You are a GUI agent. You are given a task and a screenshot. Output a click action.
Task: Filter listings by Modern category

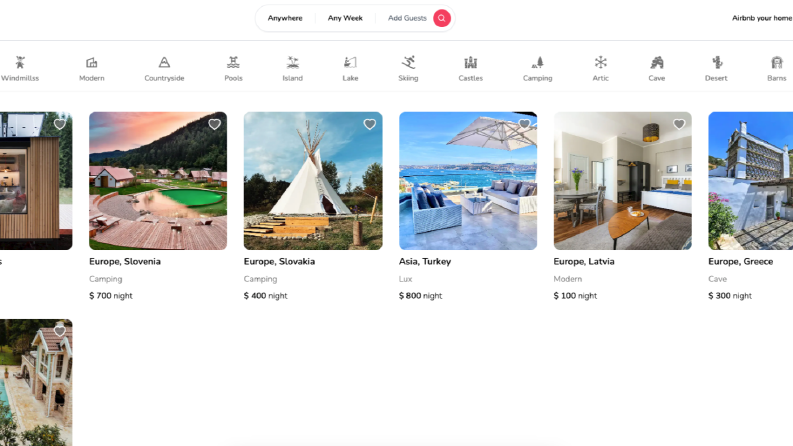point(92,68)
